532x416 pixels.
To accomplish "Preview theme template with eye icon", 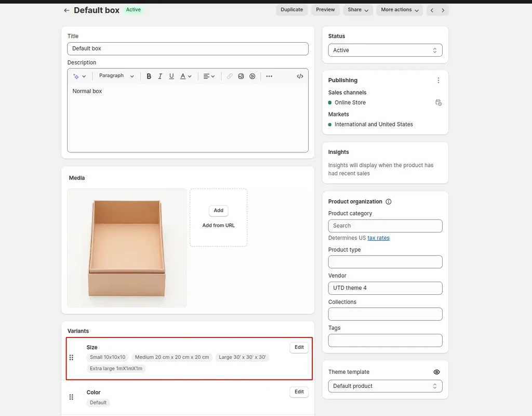I will click(436, 372).
